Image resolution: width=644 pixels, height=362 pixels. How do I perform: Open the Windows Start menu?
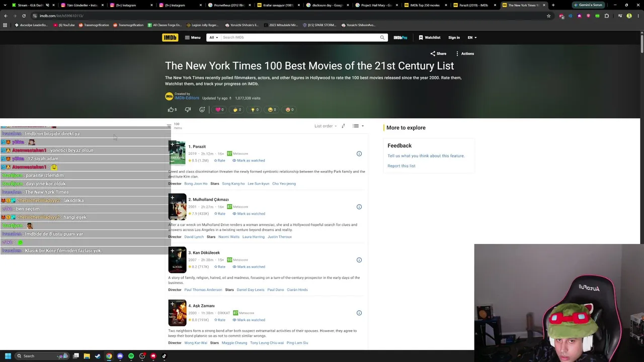(x=8, y=356)
